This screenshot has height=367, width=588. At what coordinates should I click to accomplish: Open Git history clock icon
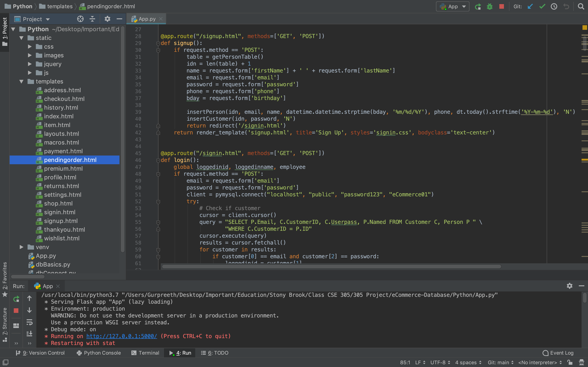[x=554, y=7]
